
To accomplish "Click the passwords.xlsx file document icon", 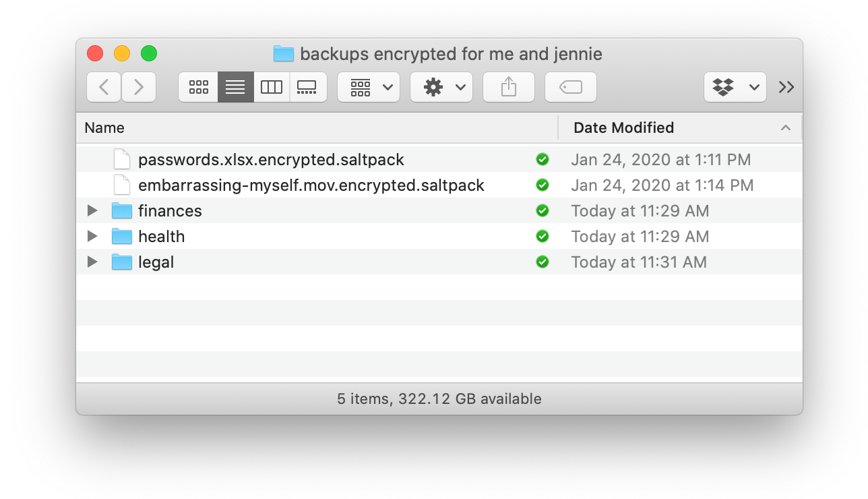I will (x=121, y=160).
